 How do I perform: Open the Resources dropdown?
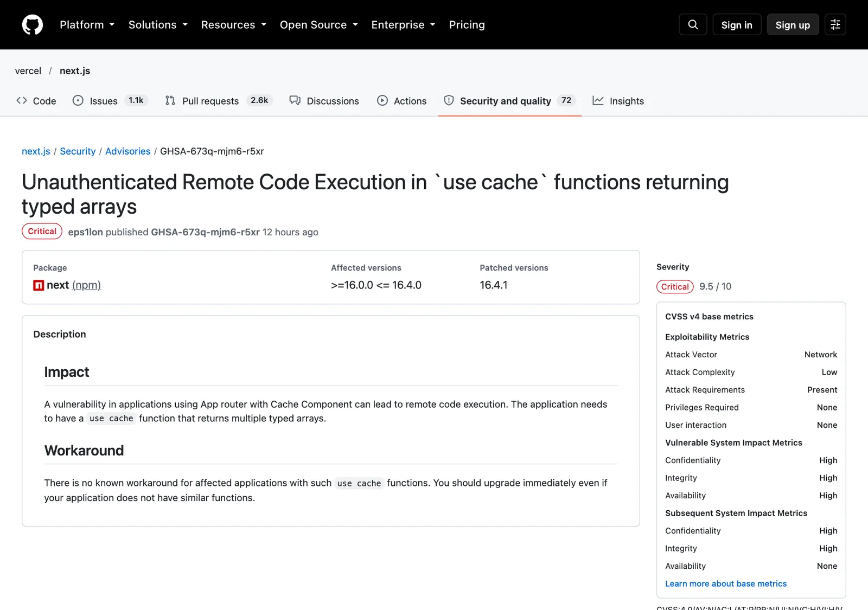(234, 25)
